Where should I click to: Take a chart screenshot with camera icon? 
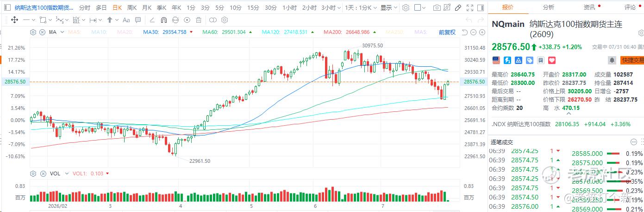coord(437,8)
